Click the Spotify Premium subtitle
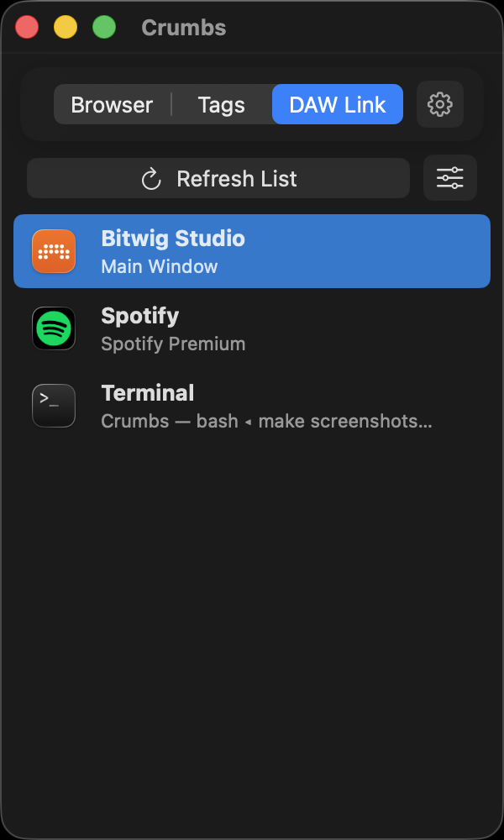 (x=173, y=344)
